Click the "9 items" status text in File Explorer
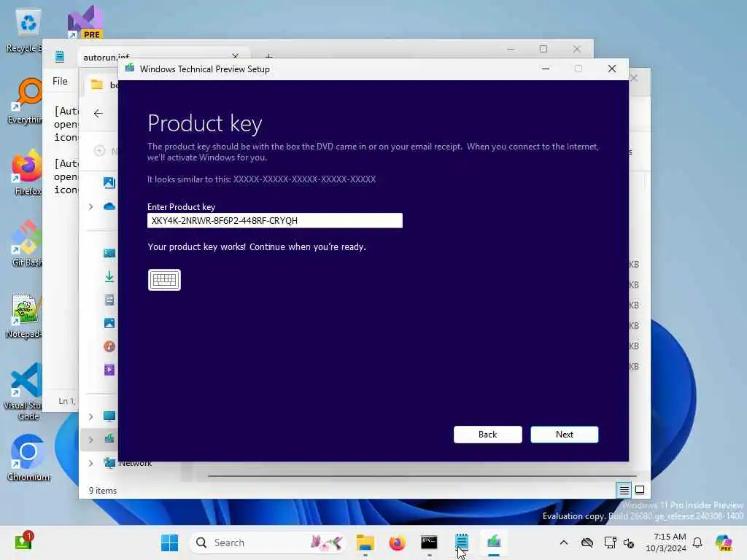Viewport: 747px width, 560px height. pos(102,491)
